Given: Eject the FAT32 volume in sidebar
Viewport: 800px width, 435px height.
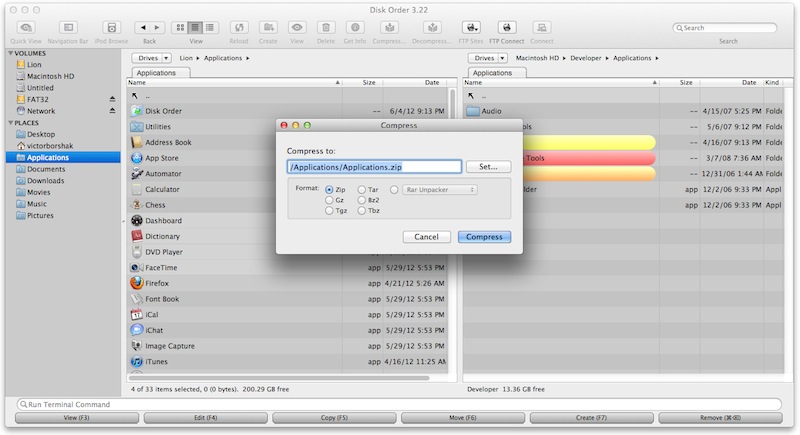Looking at the screenshot, I should pyautogui.click(x=112, y=99).
